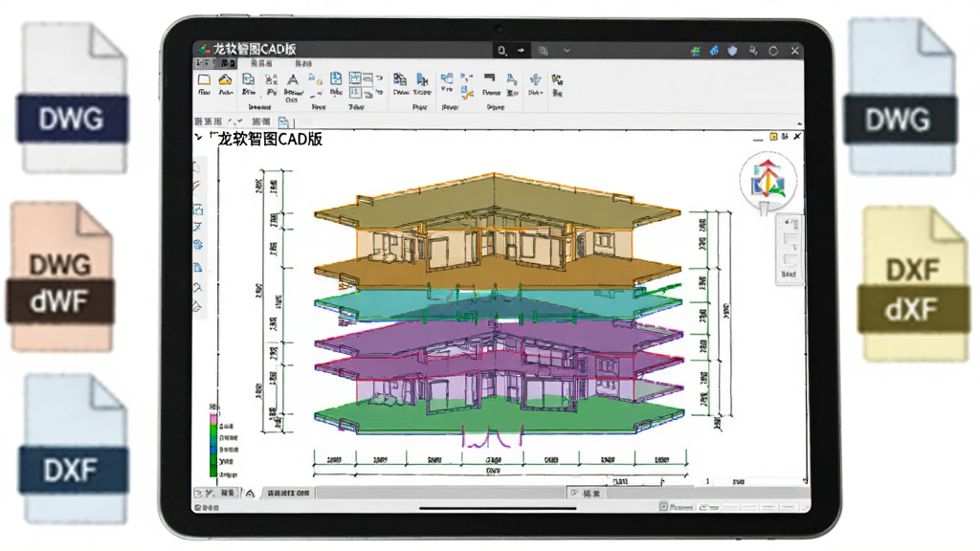
Task: Click the last icon at the ribbon's right end
Action: coord(557,80)
